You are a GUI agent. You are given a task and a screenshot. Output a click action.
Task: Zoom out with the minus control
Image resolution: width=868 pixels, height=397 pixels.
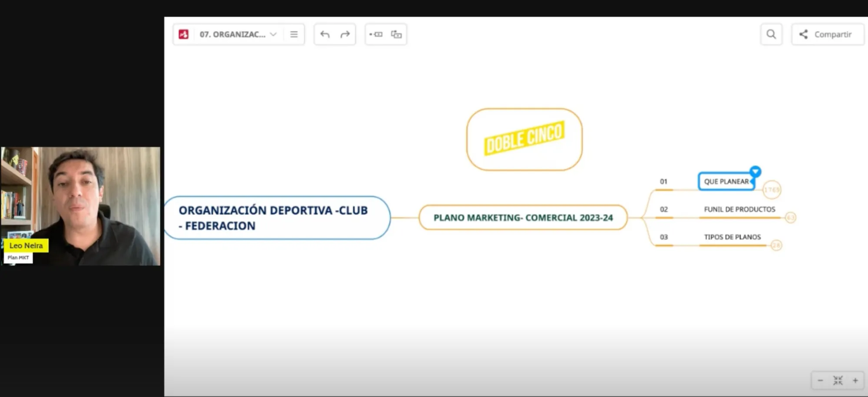819,380
